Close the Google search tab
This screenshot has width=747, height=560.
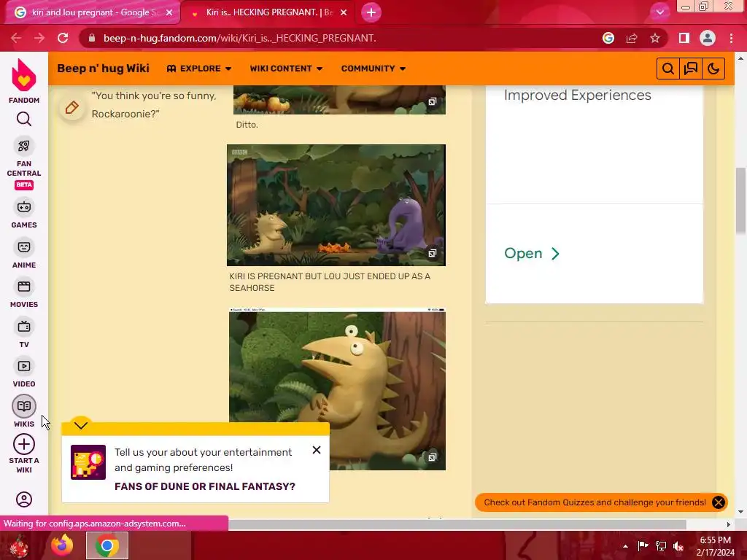[169, 12]
